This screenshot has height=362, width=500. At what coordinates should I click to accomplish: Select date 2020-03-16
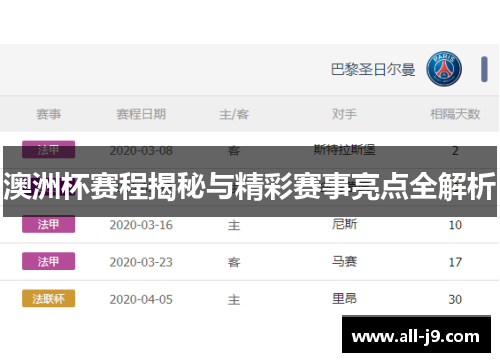click(141, 225)
